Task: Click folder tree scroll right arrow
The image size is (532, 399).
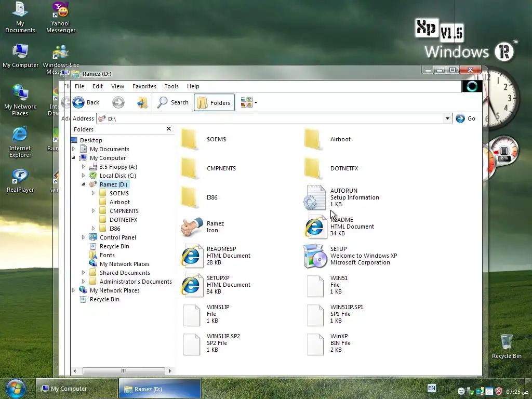Action: (x=170, y=371)
